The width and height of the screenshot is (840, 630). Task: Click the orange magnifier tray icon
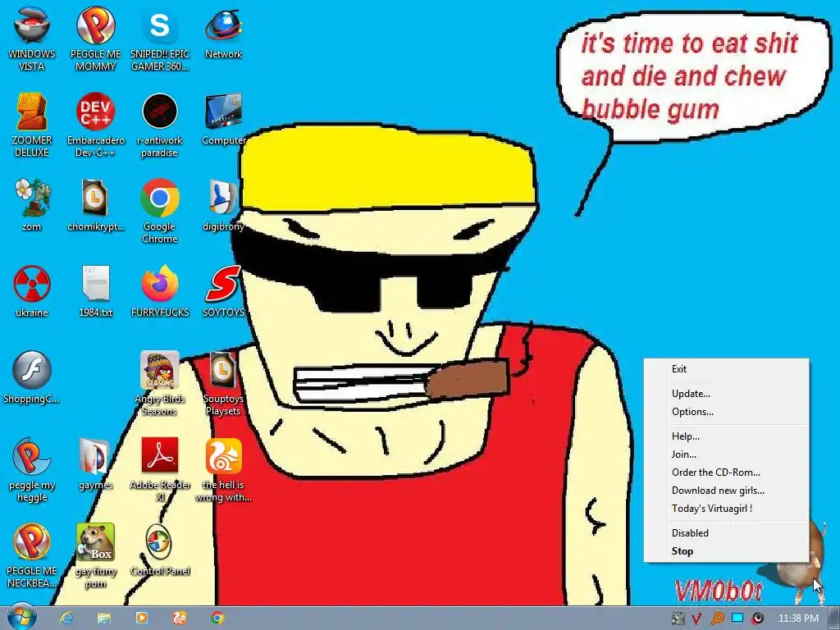[717, 619]
